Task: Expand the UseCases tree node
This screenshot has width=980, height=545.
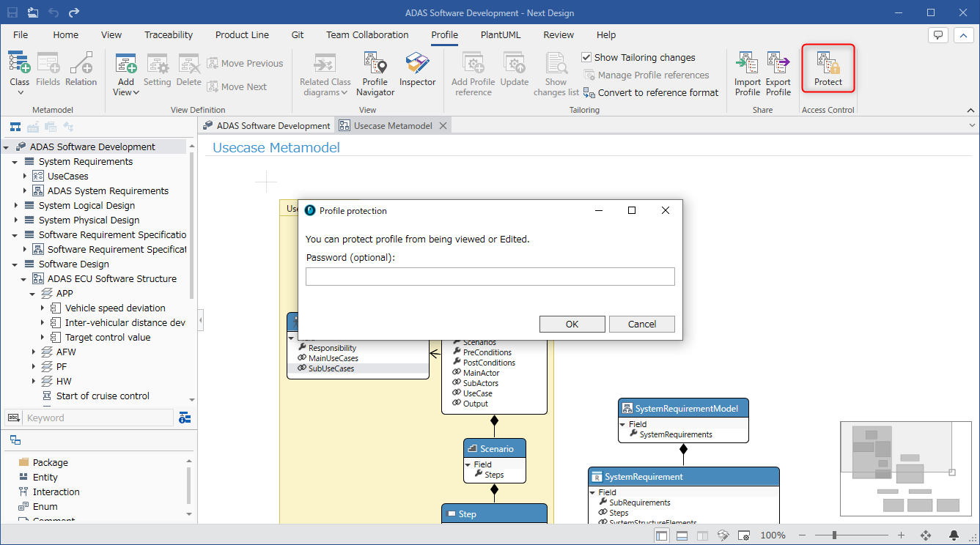Action: 24,177
